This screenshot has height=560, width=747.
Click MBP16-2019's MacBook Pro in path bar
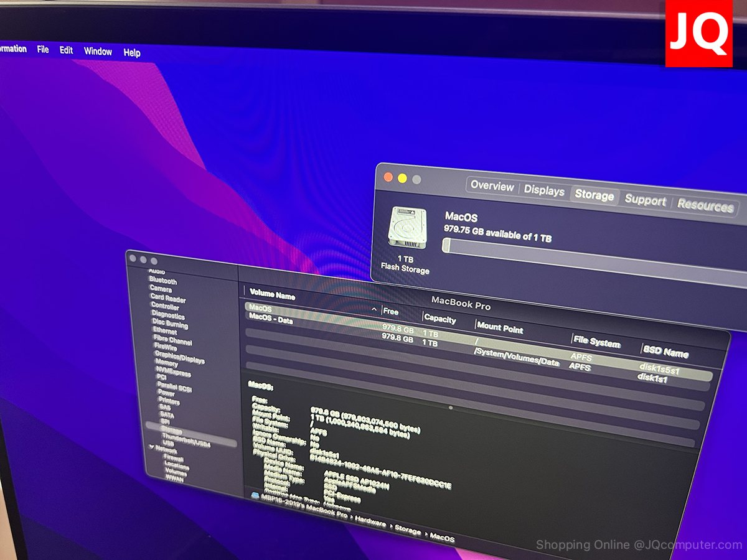(305, 507)
